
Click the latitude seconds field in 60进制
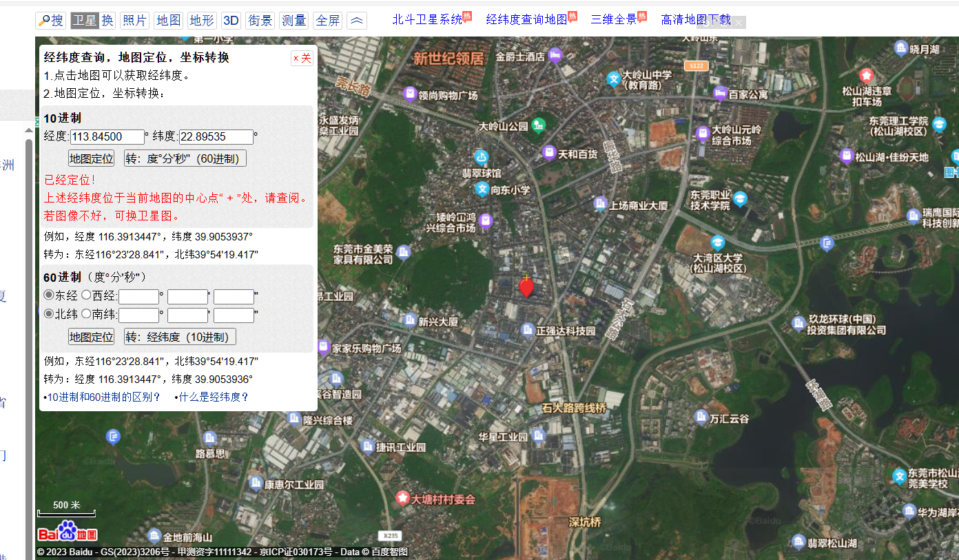coord(234,315)
